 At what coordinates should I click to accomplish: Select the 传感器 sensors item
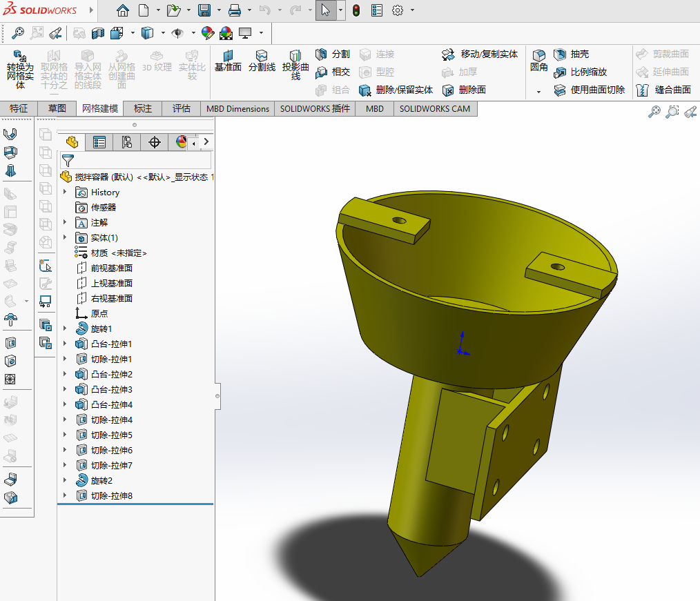(96, 208)
